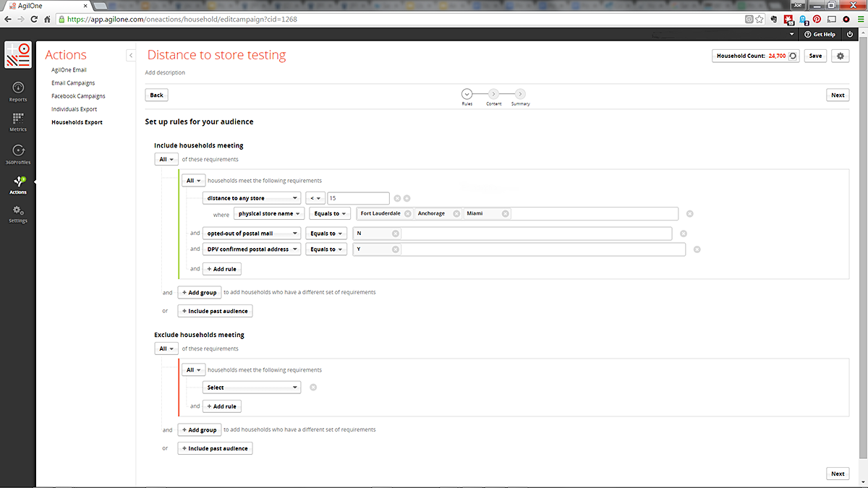Screen dimensions: 868x488
Task: Open Equals to dropdown for store name
Action: (329, 214)
